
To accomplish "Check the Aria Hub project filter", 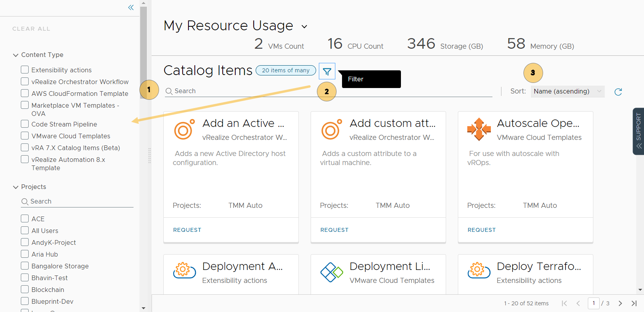I will (25, 254).
